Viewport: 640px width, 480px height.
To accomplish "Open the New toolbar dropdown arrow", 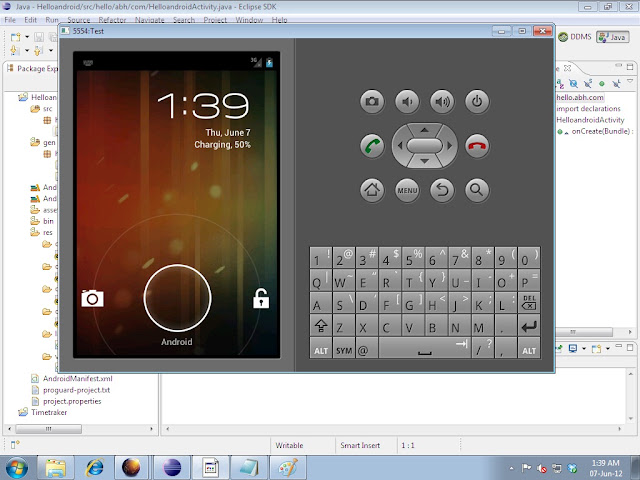I will point(27,37).
